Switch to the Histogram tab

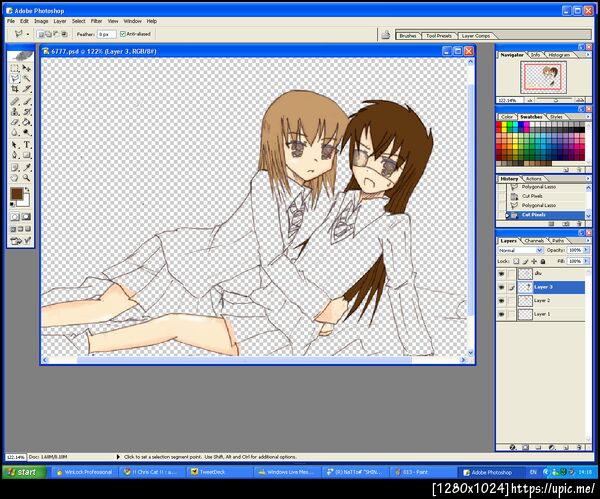[x=559, y=55]
